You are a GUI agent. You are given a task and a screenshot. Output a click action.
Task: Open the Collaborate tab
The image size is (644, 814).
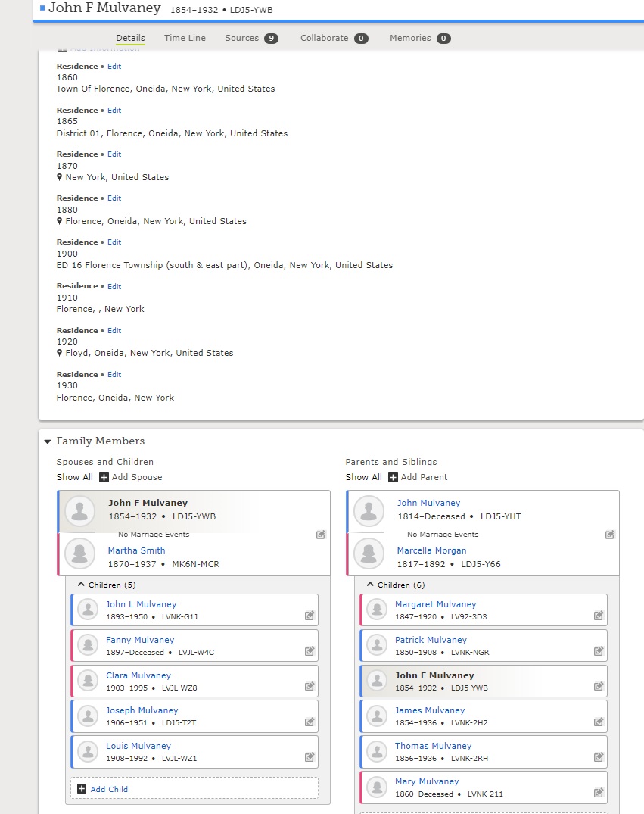(x=334, y=38)
